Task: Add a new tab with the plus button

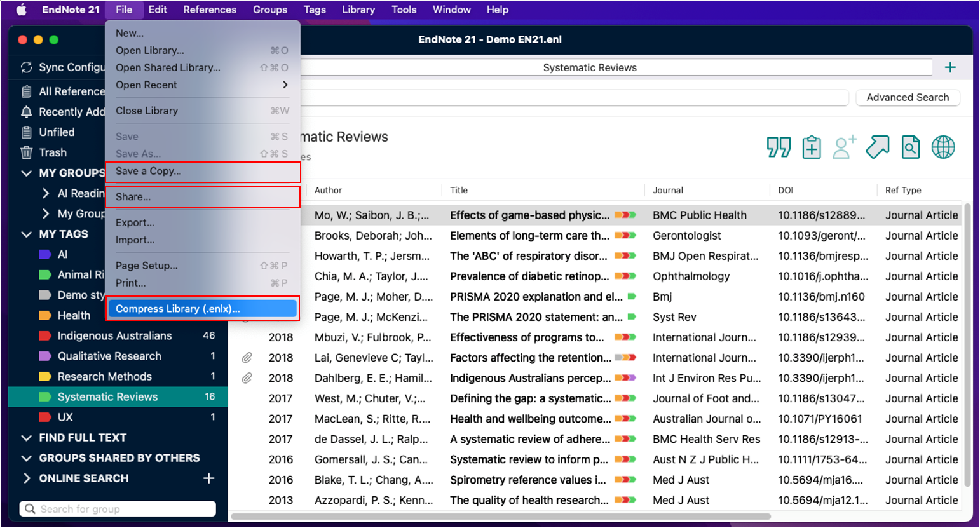Action: pyautogui.click(x=951, y=67)
